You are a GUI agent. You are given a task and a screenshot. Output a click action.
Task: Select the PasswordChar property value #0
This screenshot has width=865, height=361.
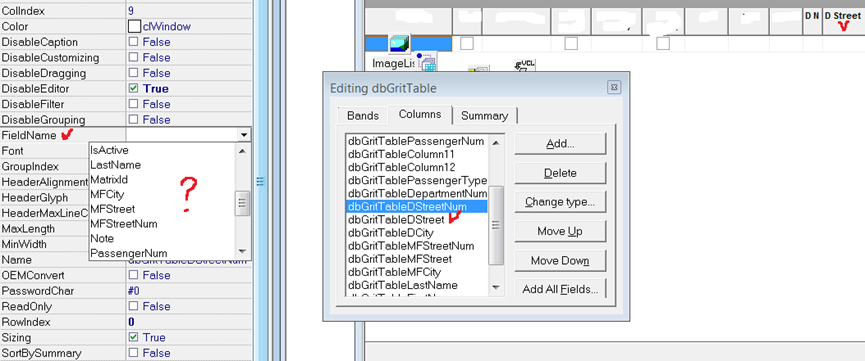pyautogui.click(x=134, y=291)
